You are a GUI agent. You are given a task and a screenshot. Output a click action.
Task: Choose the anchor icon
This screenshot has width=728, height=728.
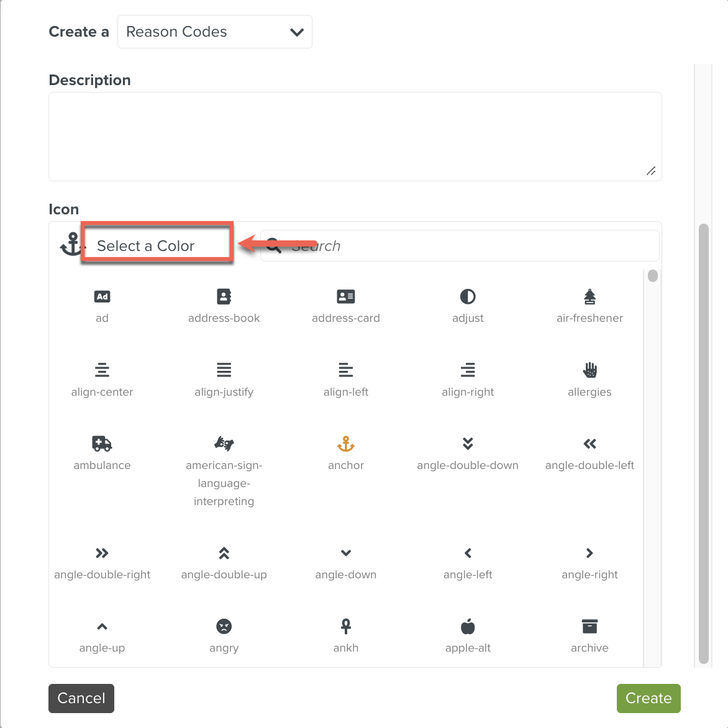click(346, 444)
